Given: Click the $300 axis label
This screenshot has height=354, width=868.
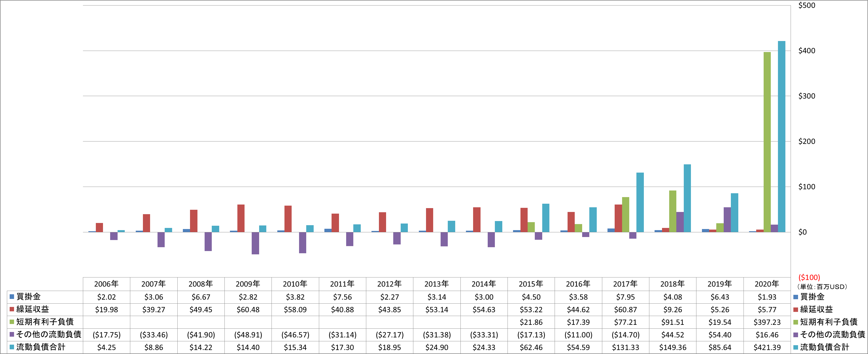Looking at the screenshot, I should click(807, 96).
